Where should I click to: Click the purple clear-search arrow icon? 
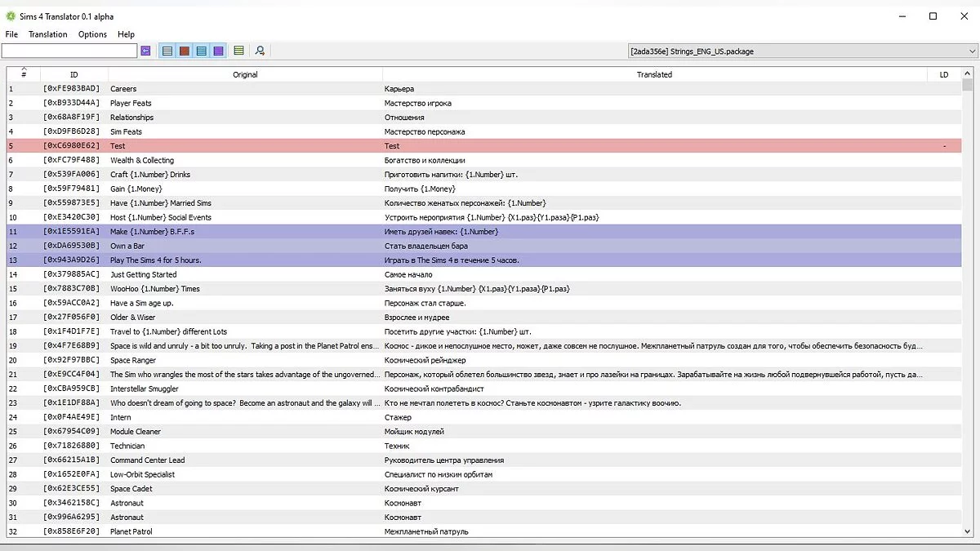tap(146, 51)
